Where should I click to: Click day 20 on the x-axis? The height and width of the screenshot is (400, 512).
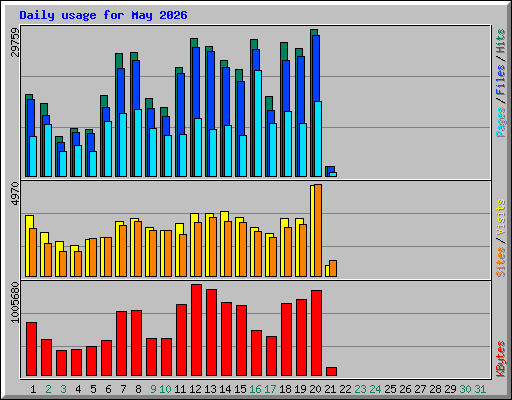tap(315, 389)
